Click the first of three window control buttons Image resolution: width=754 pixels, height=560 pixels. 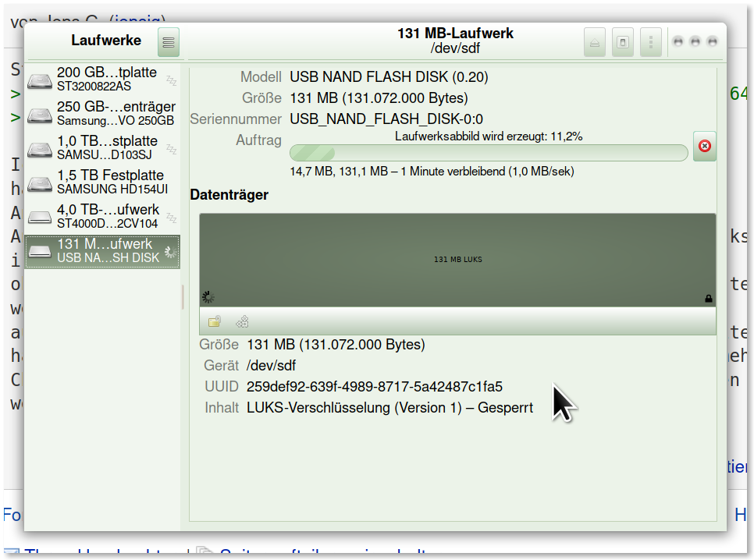(678, 42)
